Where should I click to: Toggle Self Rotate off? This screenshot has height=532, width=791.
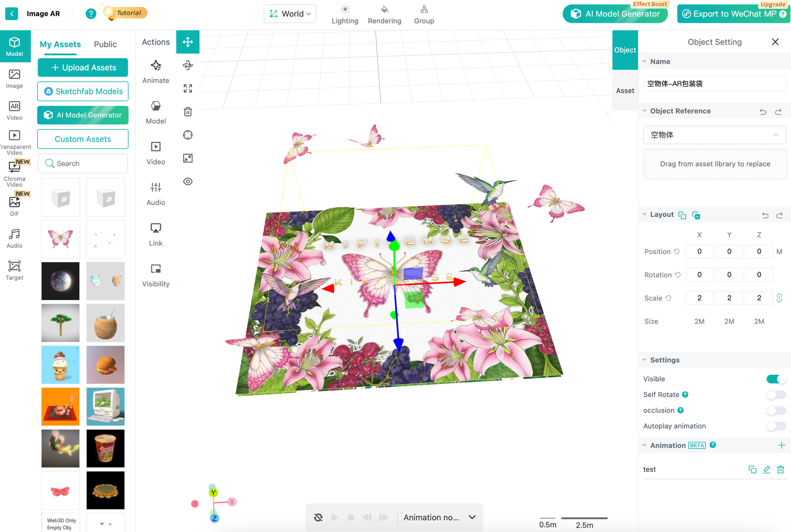(x=776, y=394)
